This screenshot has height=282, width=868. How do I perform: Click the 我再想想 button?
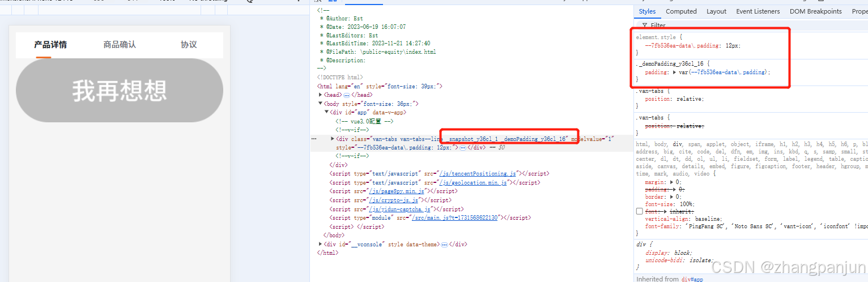coord(120,91)
